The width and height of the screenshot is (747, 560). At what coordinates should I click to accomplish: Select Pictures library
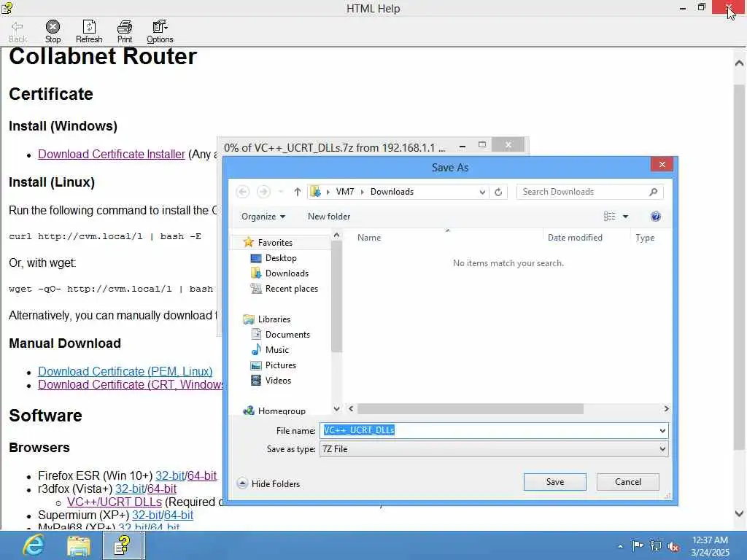(281, 365)
